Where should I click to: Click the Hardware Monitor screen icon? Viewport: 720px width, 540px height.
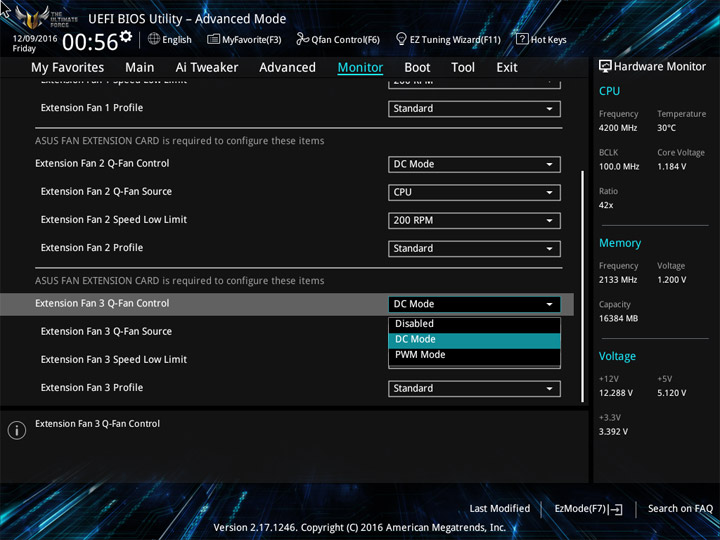tap(605, 67)
